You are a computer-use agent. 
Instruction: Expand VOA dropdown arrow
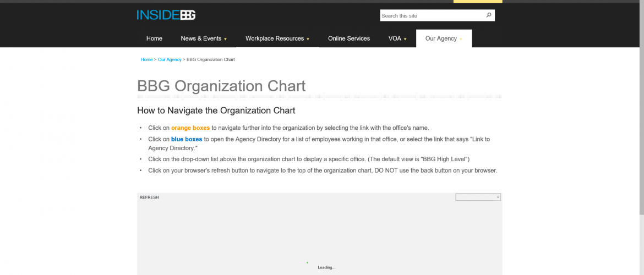[405, 40]
